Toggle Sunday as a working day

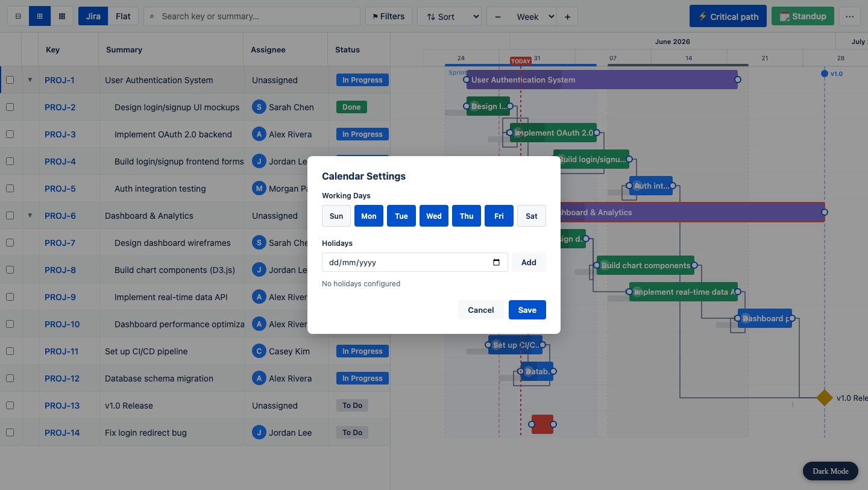[336, 216]
